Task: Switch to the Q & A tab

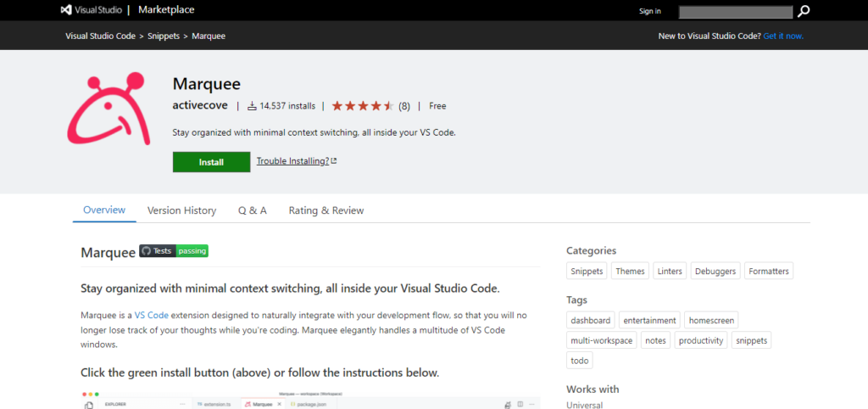Action: point(252,210)
